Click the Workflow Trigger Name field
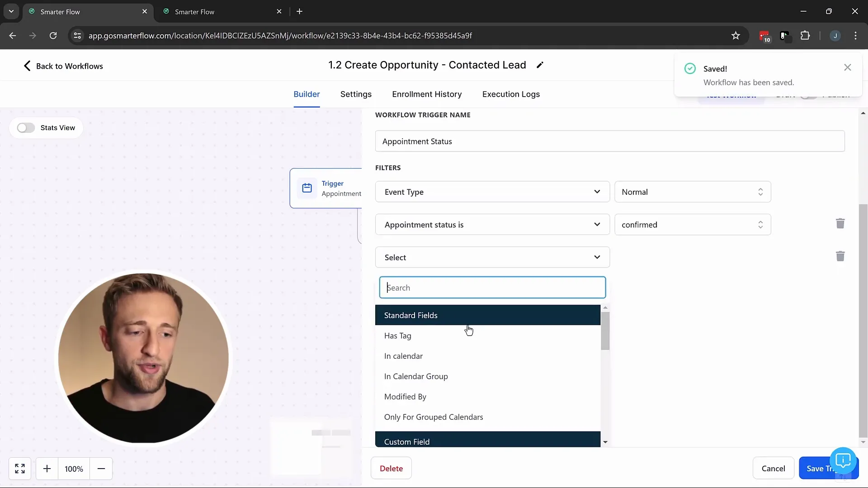 [610, 141]
